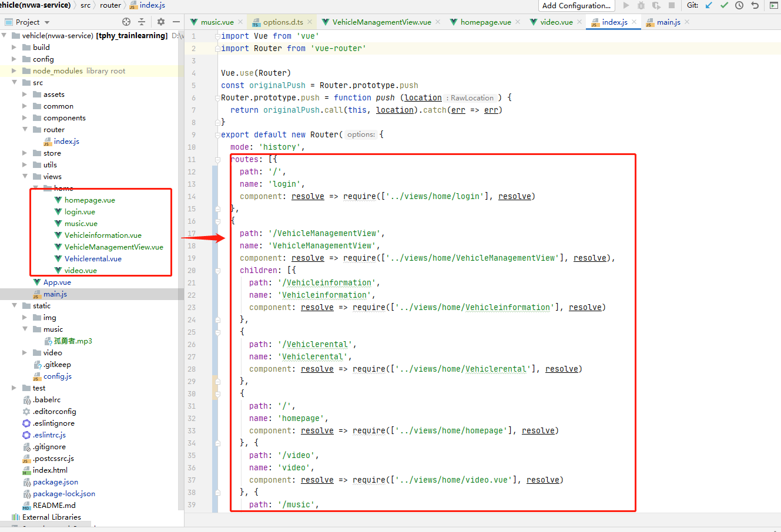Click the router breadcrumb

110,5
